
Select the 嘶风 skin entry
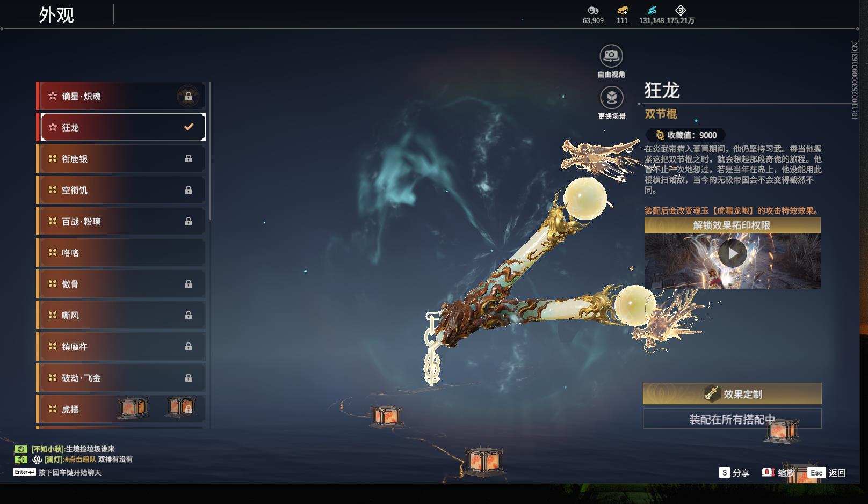(121, 315)
